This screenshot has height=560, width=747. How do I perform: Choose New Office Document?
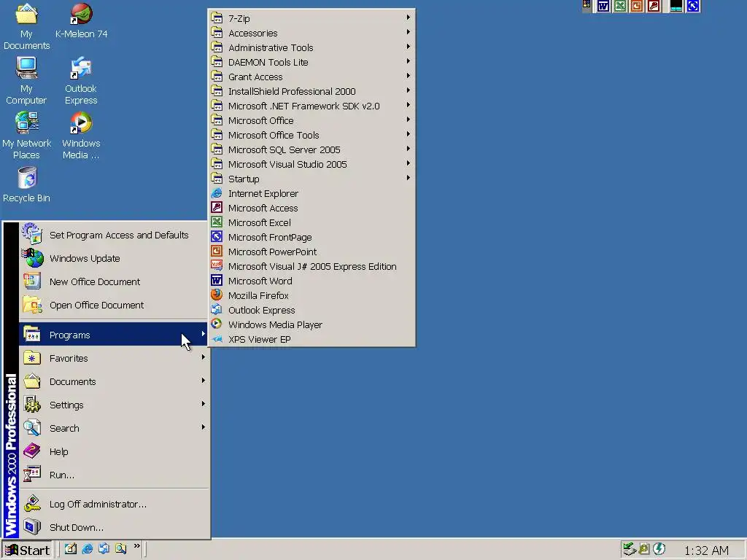click(115, 281)
